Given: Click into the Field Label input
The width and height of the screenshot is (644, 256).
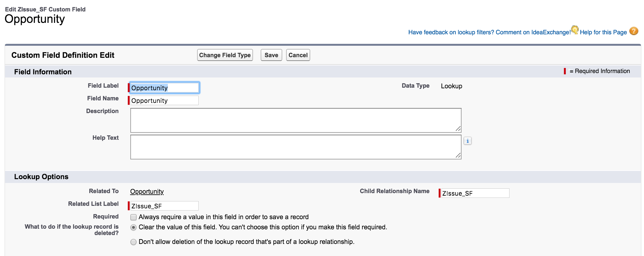Looking at the screenshot, I should coord(165,88).
